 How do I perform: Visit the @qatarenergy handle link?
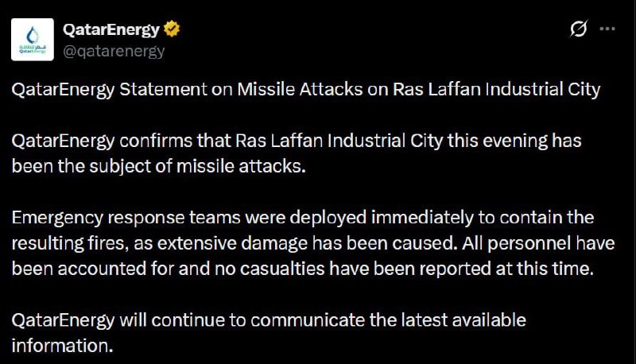(x=114, y=51)
